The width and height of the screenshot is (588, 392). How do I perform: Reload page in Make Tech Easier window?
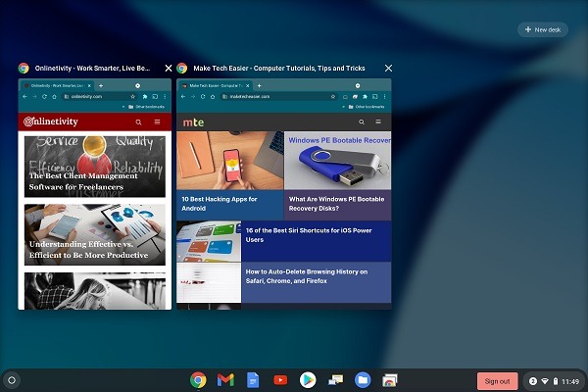(x=203, y=96)
